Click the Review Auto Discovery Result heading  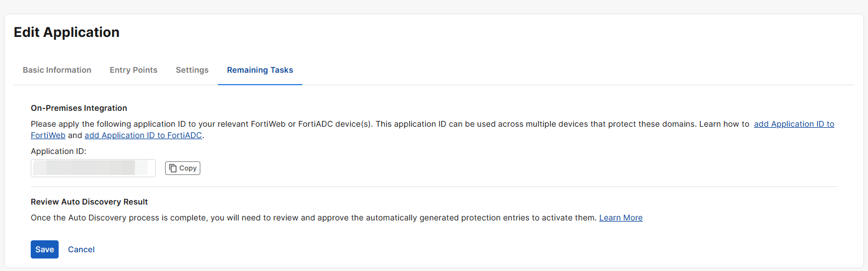coord(89,202)
